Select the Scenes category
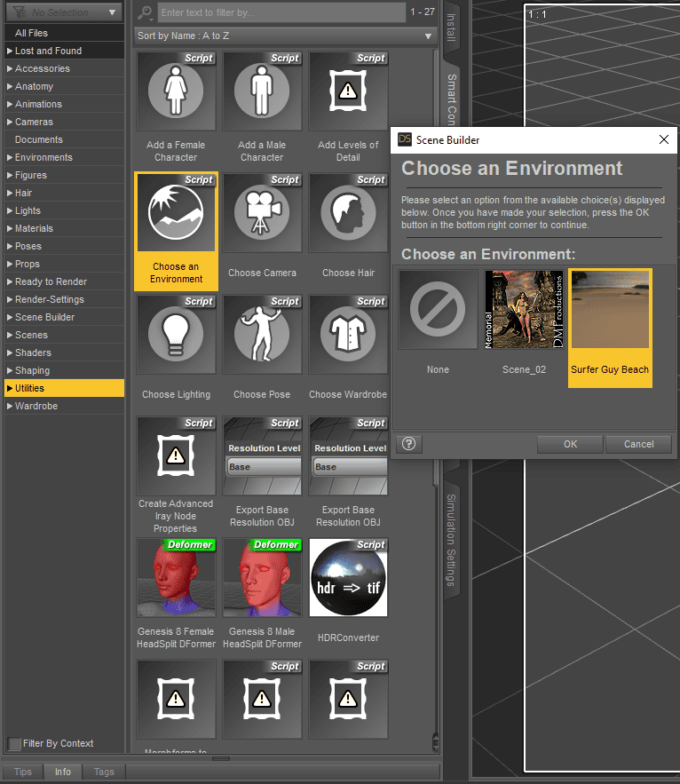Screen dimensions: 680x784 pos(64,335)
